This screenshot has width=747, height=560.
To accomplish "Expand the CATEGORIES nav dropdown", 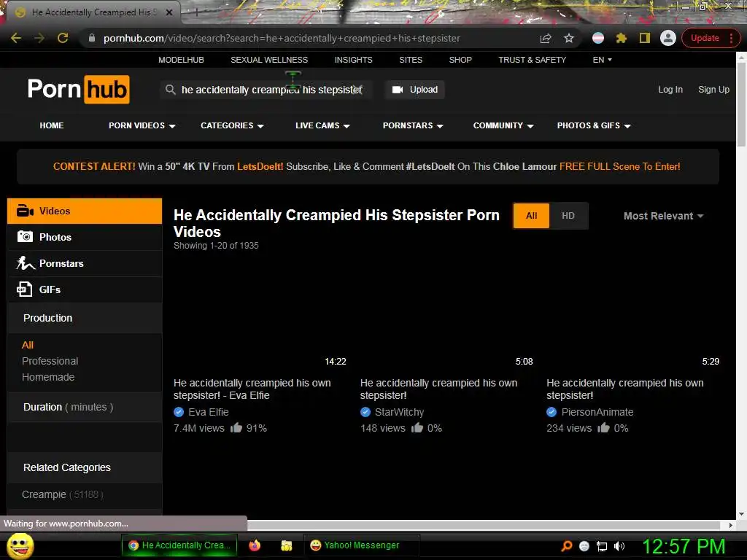I will (232, 125).
